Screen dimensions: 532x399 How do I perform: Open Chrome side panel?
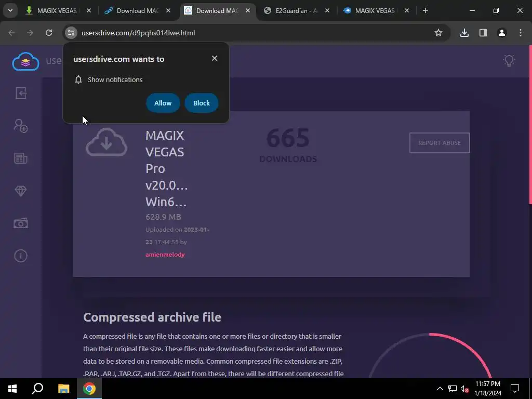(x=483, y=33)
